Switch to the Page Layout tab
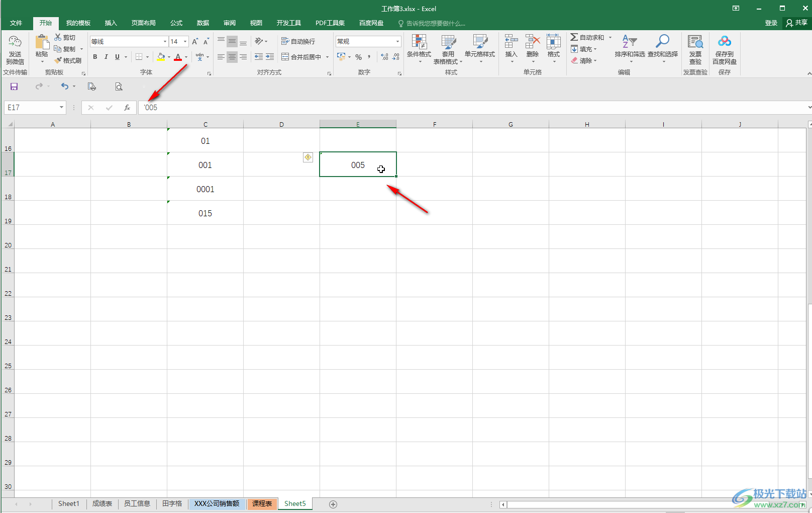 point(143,23)
